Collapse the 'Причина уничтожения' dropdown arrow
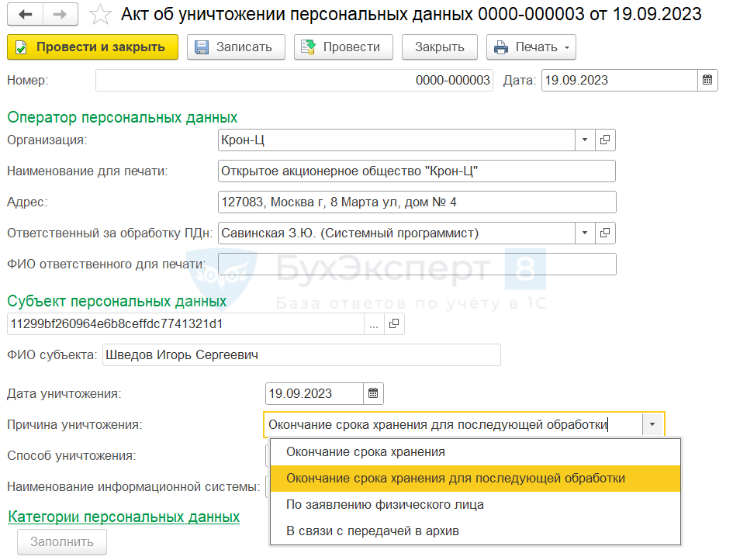 (x=652, y=424)
